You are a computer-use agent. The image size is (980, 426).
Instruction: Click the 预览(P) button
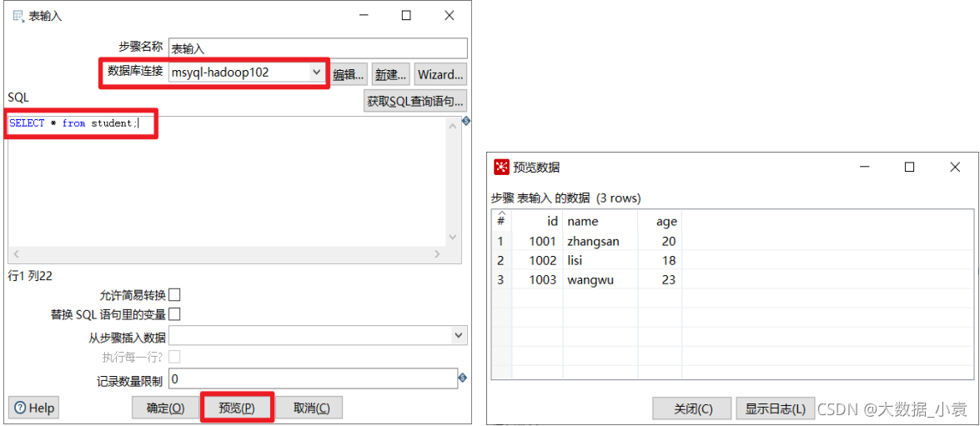(x=237, y=408)
